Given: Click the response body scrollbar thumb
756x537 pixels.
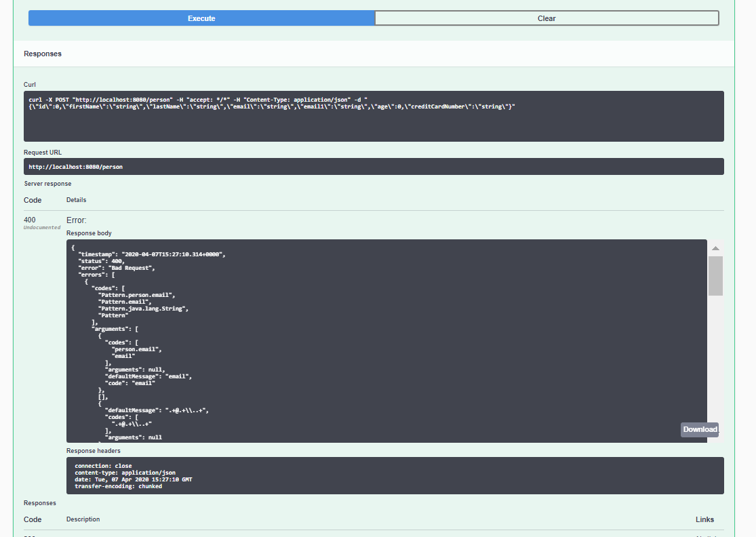Looking at the screenshot, I should 715,276.
